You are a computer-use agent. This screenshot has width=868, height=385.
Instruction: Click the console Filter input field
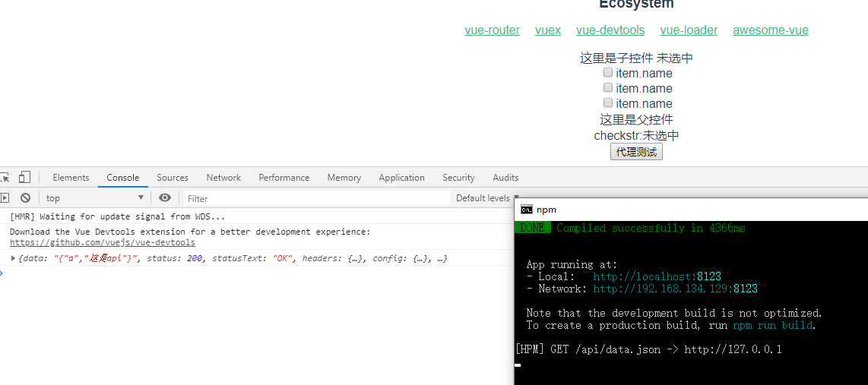tap(315, 198)
